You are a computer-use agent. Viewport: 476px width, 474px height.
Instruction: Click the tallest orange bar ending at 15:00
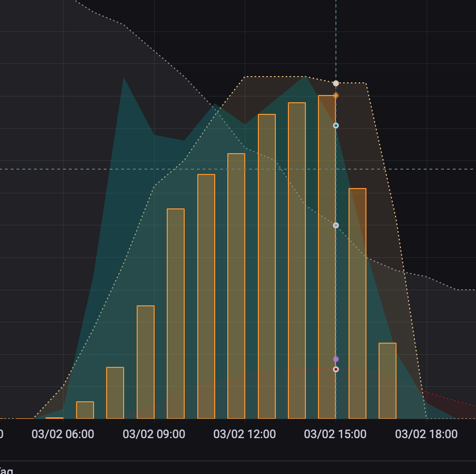tap(327, 257)
